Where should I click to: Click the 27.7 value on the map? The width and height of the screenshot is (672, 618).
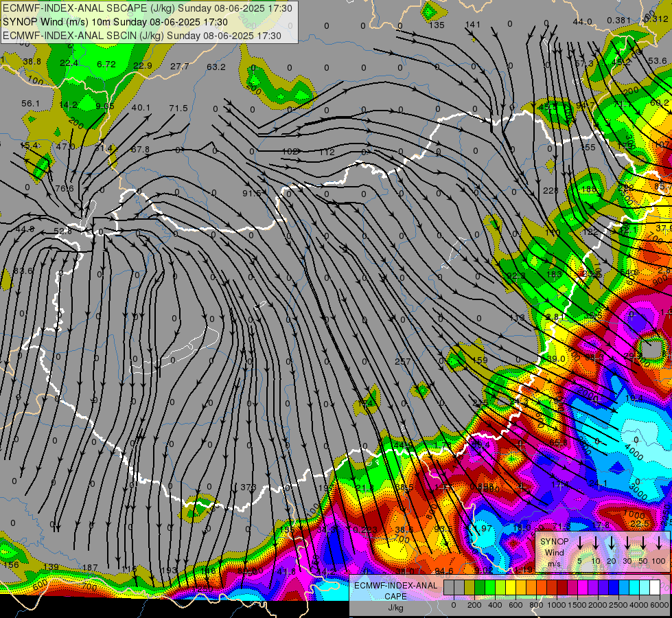[x=180, y=66]
